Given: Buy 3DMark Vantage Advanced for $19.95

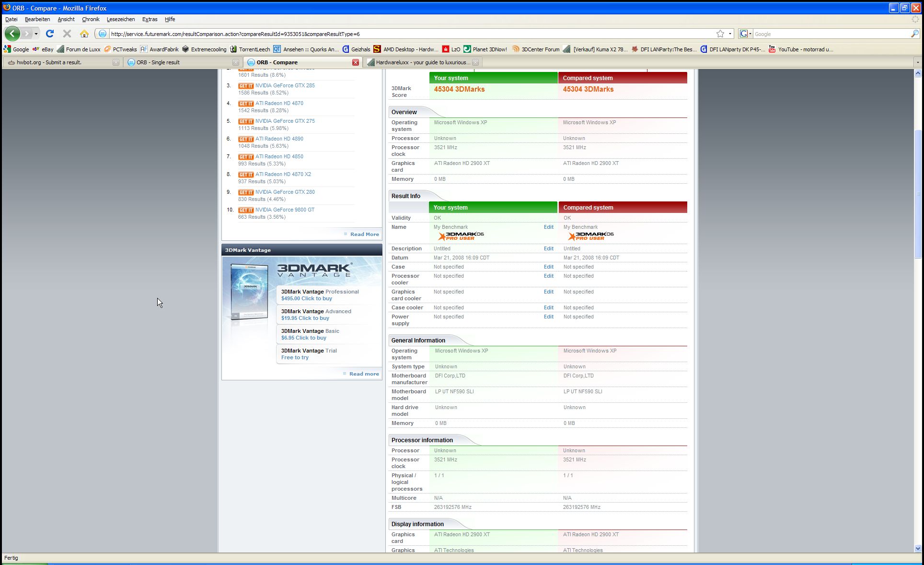Looking at the screenshot, I should point(305,318).
